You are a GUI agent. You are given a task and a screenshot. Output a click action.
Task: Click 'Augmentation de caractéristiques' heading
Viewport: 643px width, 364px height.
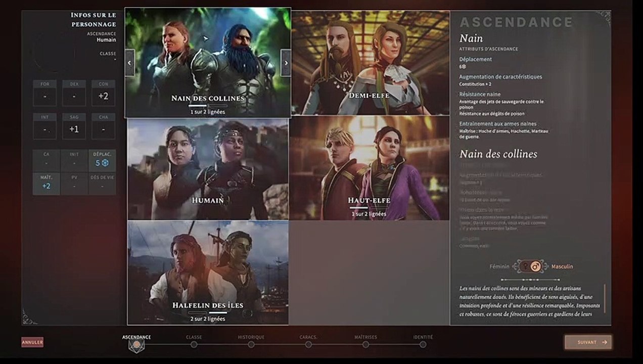[500, 77]
